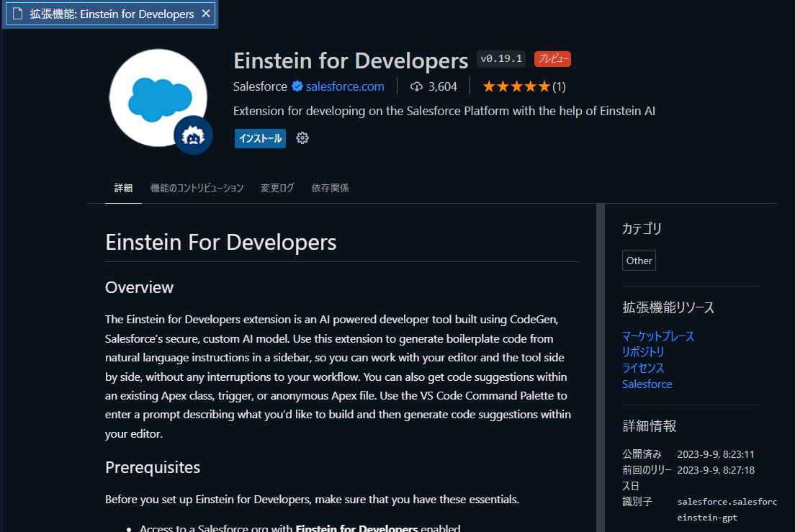Click the 詳細情報 section heading
The height and width of the screenshot is (532, 795).
click(649, 426)
